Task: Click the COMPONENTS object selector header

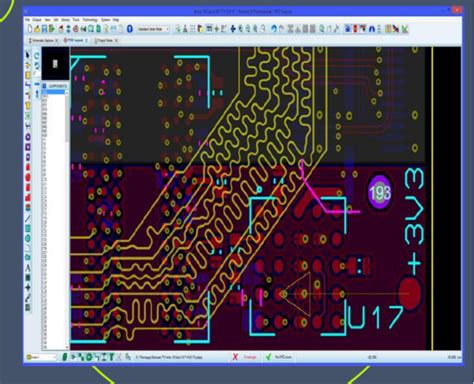Action: point(55,86)
